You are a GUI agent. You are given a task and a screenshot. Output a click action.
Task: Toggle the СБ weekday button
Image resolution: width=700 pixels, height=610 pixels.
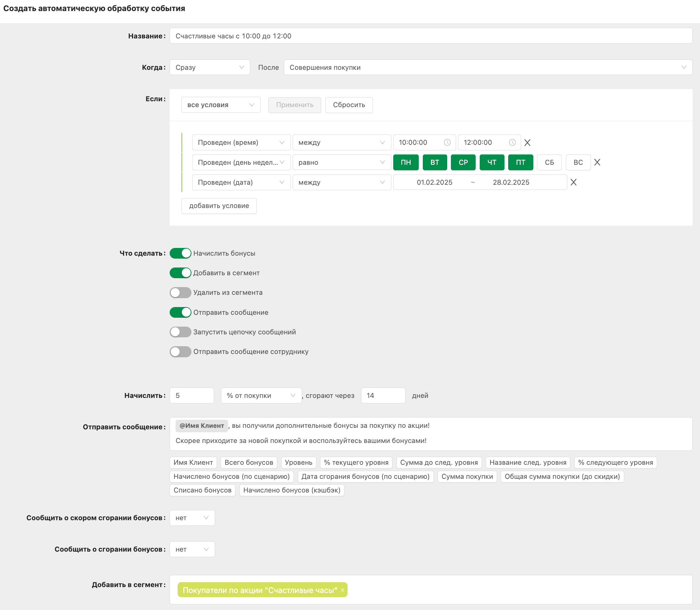click(x=549, y=163)
